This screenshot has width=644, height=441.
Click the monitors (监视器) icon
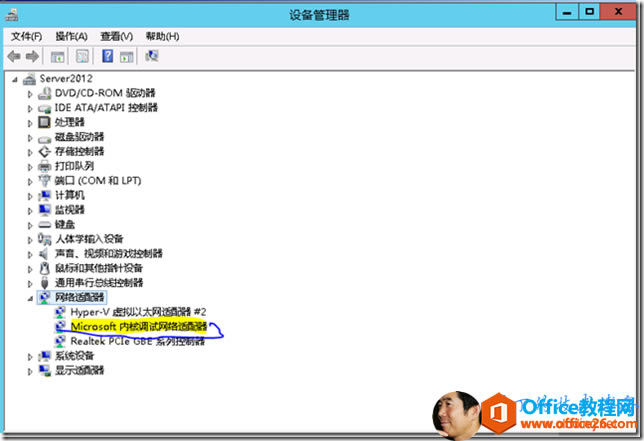[x=44, y=210]
